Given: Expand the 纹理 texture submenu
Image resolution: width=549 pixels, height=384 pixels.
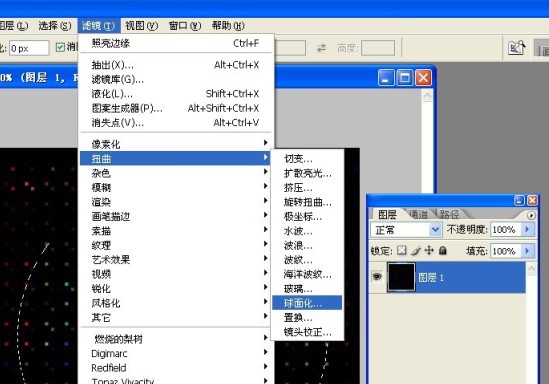Looking at the screenshot, I should pos(175,245).
